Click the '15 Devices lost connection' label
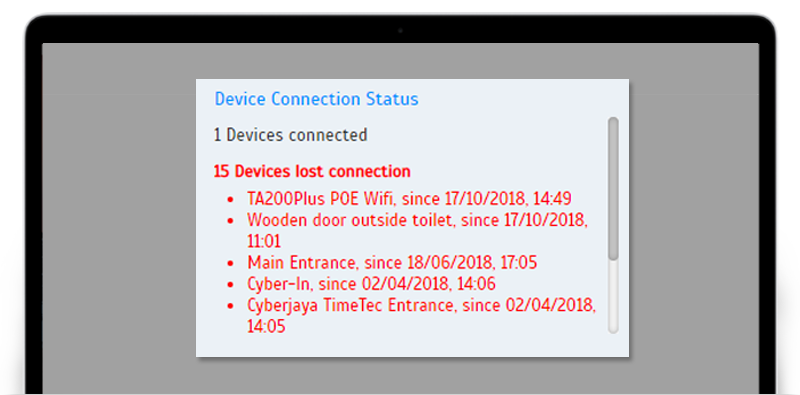This screenshot has width=800, height=395. pyautogui.click(x=312, y=171)
